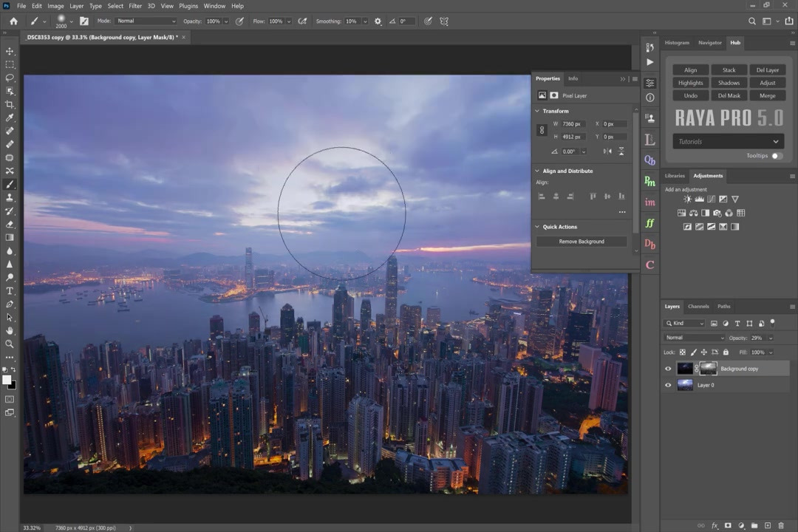The height and width of the screenshot is (532, 798).
Task: Select the Lasso tool
Action: click(10, 78)
